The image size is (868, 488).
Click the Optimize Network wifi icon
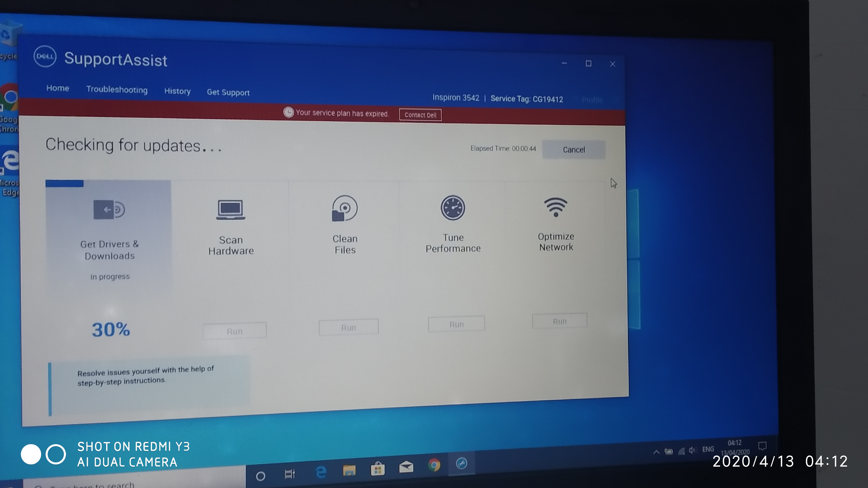pos(556,207)
